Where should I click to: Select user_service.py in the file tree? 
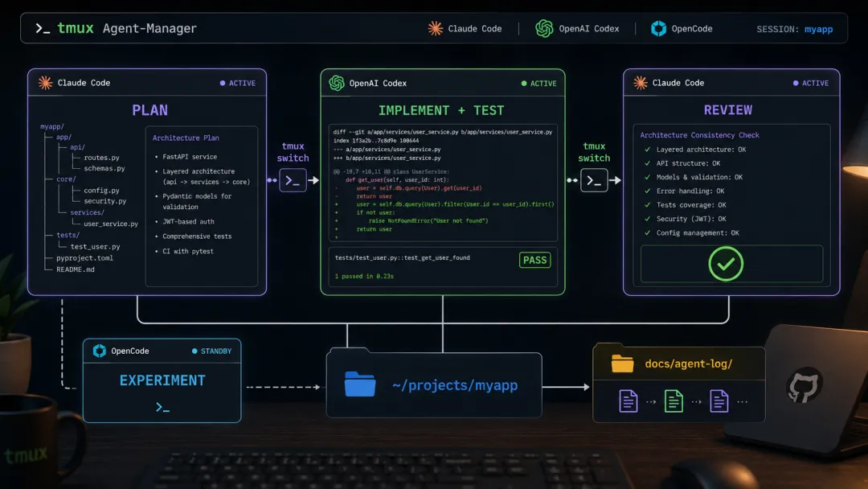pos(111,224)
